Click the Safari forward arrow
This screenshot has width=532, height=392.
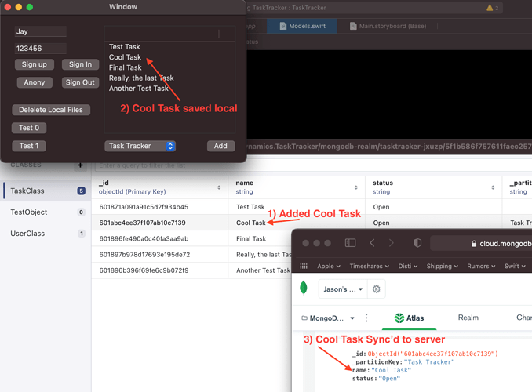[391, 243]
